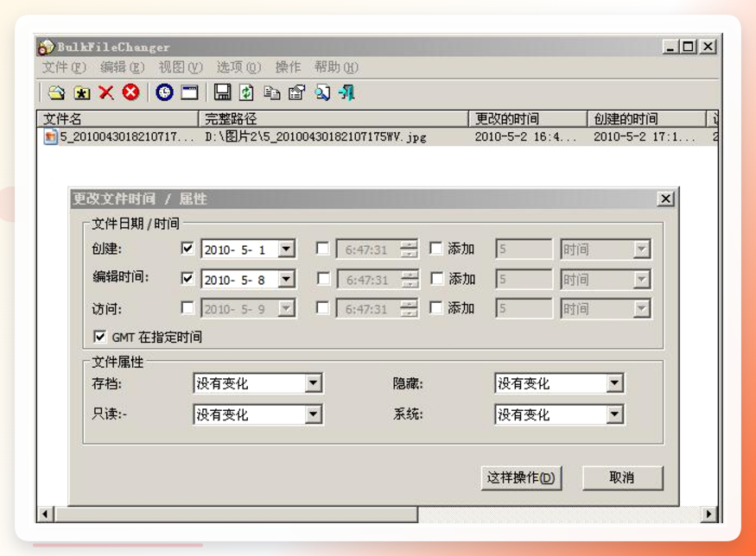The height and width of the screenshot is (556, 756).
Task: Open the 操作 menu
Action: click(x=288, y=67)
